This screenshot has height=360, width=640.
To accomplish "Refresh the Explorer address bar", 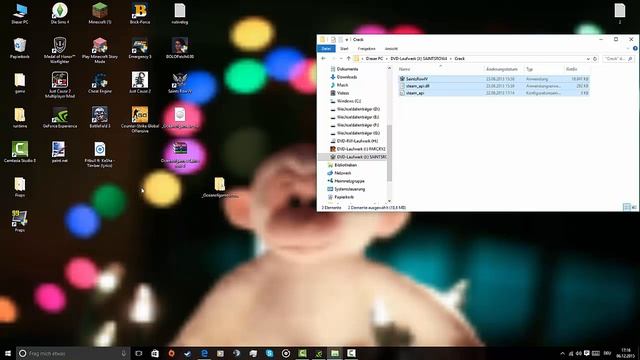I will point(595,59).
